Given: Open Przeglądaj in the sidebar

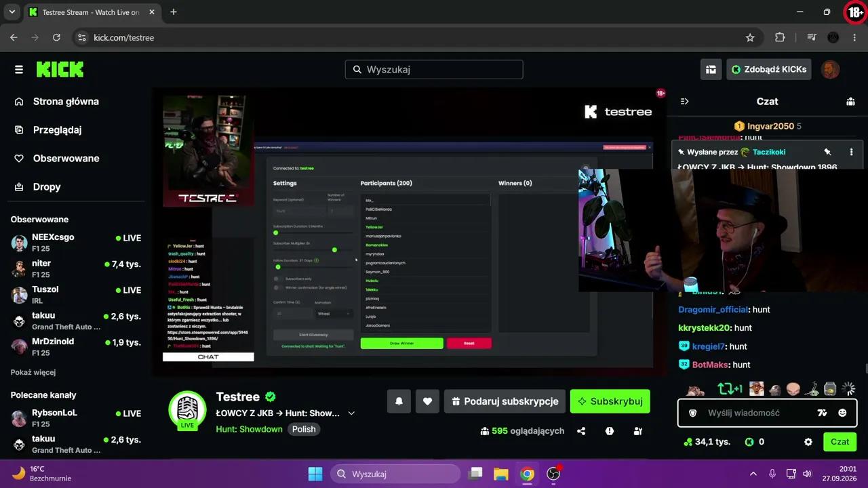Looking at the screenshot, I should click(57, 130).
